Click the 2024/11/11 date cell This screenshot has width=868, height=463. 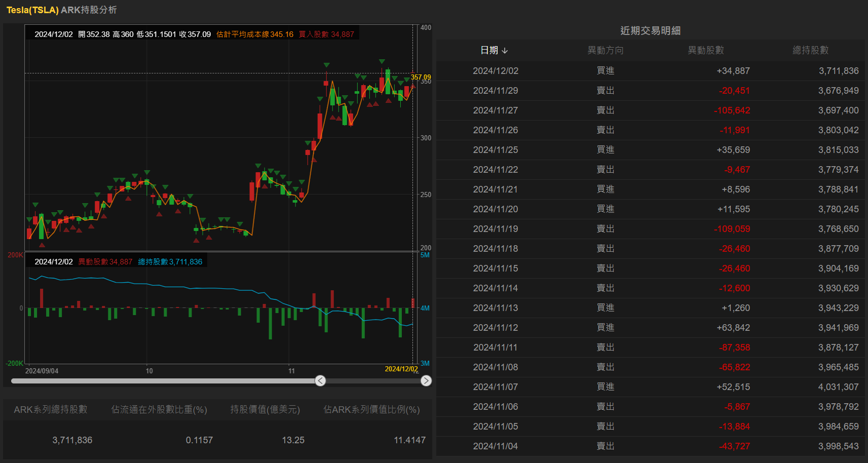(496, 348)
